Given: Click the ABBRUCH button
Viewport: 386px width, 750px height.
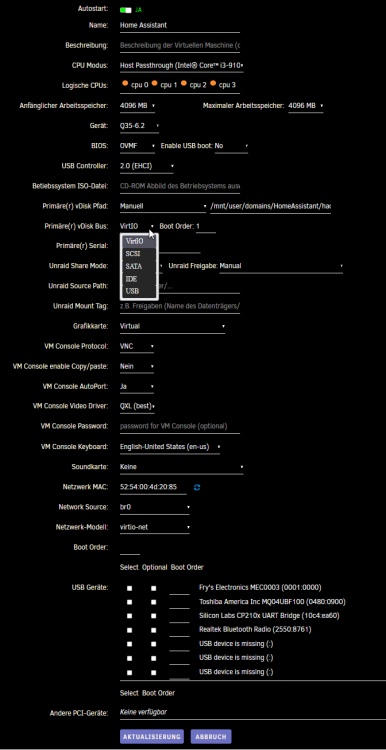Looking at the screenshot, I should pos(211,737).
